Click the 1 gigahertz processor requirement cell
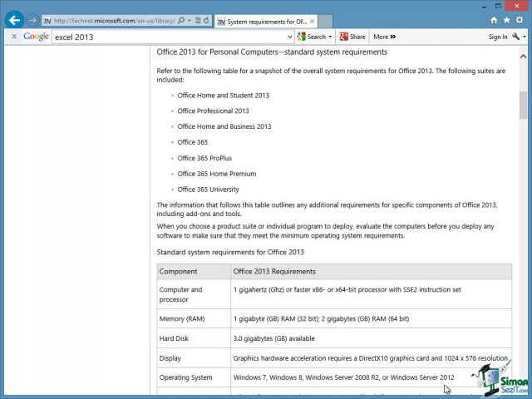The width and height of the screenshot is (532, 399). [x=372, y=294]
